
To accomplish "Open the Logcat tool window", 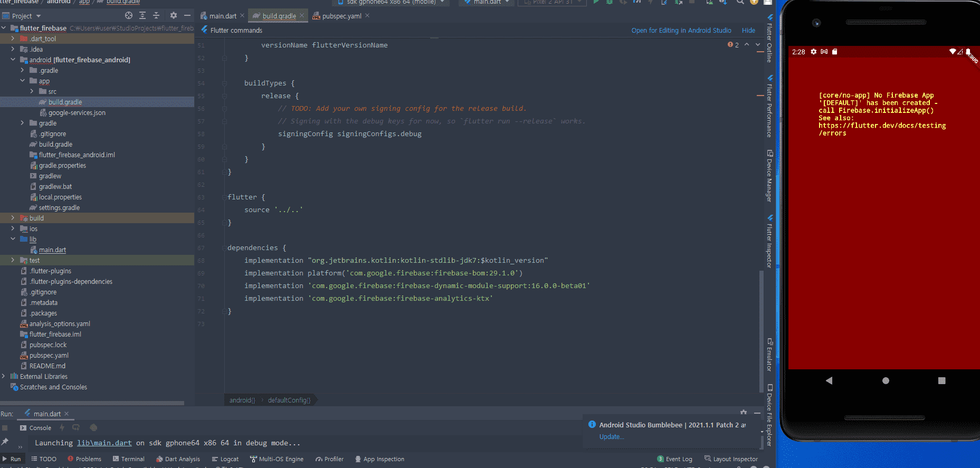I will [x=225, y=459].
